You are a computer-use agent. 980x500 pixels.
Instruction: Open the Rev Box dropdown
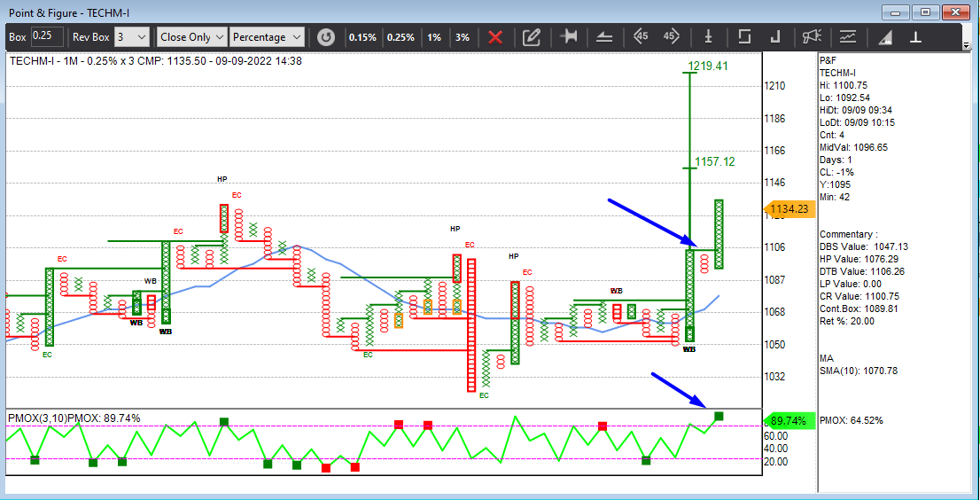point(132,37)
